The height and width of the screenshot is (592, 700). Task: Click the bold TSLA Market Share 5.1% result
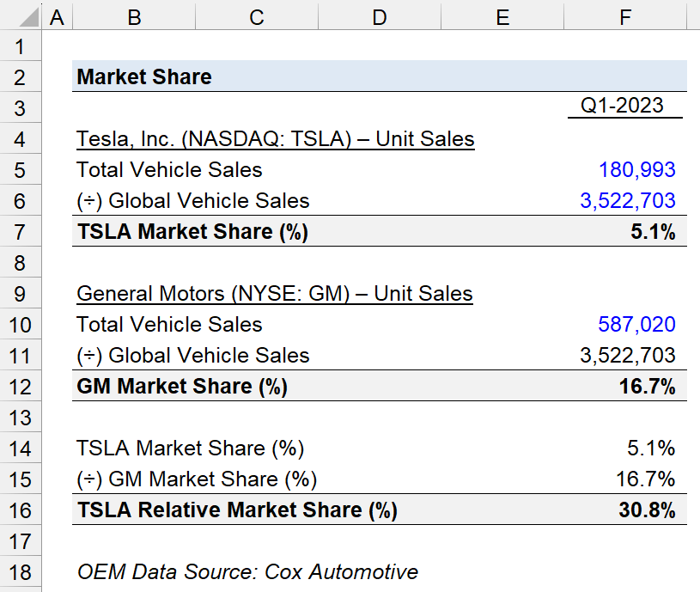click(653, 232)
